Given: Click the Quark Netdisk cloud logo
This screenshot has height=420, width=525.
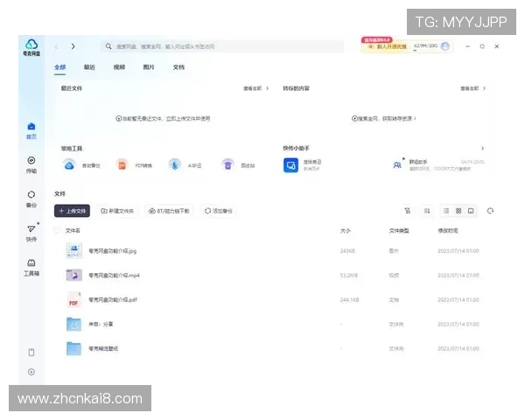Looking at the screenshot, I should [31, 45].
